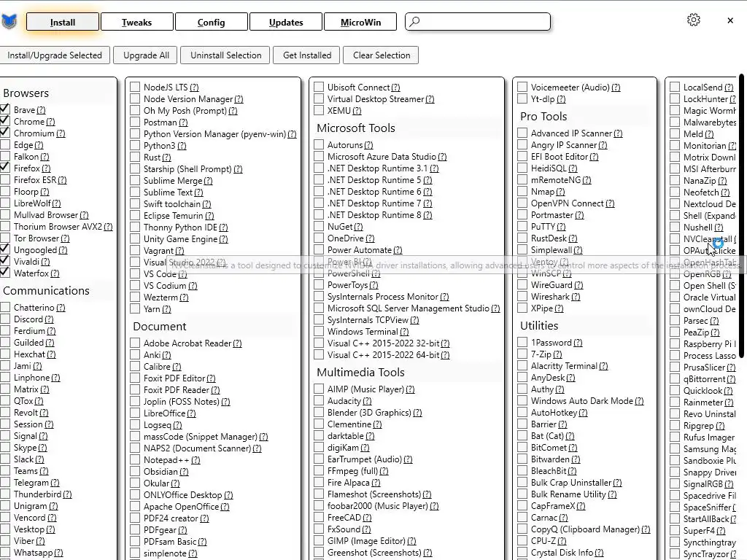Check the Sublime Text checkbox
747x560 pixels.
click(135, 192)
